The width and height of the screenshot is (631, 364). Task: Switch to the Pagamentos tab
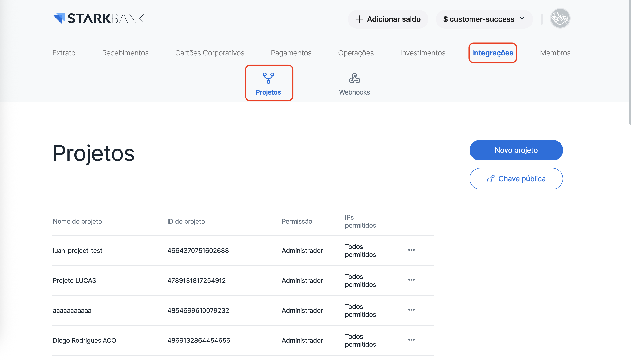tap(291, 53)
